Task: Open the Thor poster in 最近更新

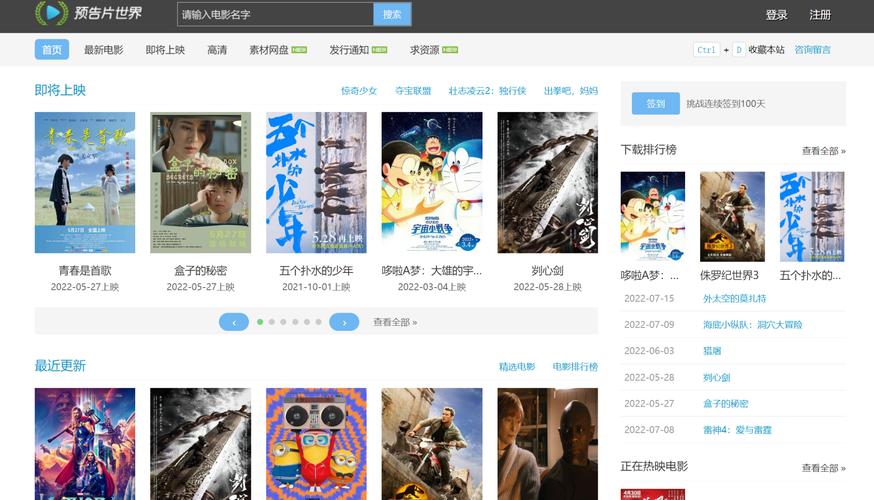Action: (x=85, y=444)
